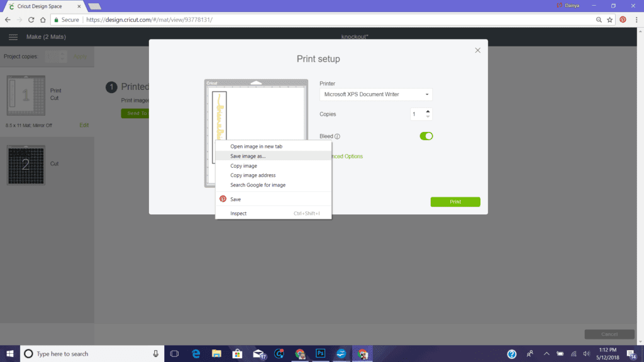Click the People icon in taskbar
Viewport: 644px width, 362px height.
pos(530,354)
